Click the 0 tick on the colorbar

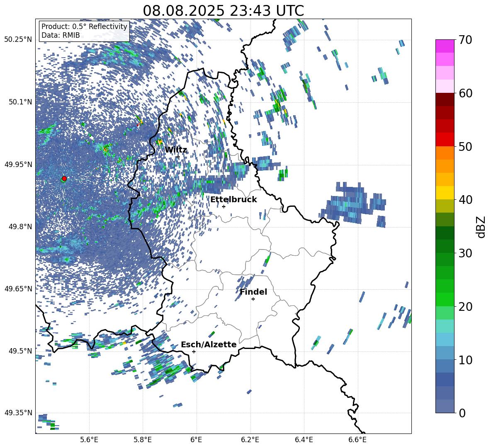[x=462, y=413]
